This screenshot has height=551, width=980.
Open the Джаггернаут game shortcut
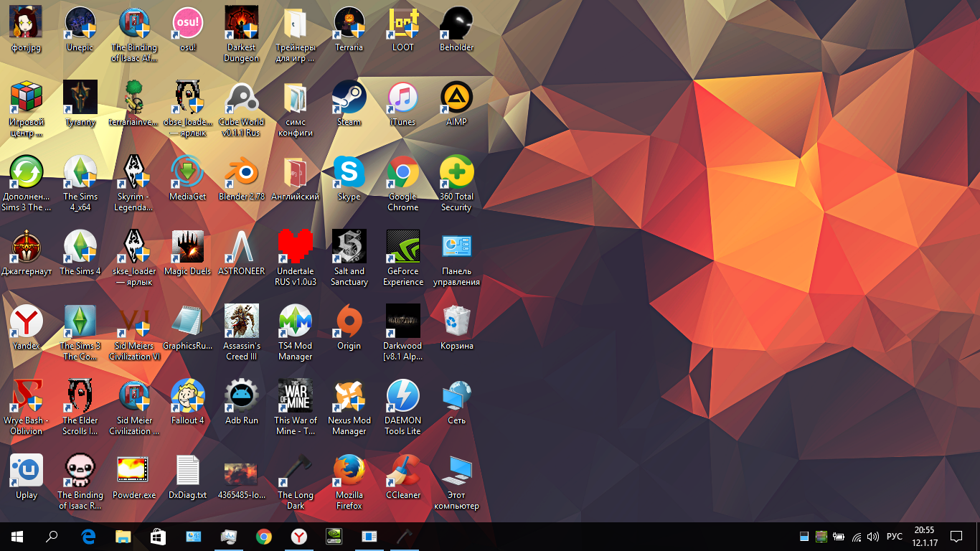coord(27,247)
